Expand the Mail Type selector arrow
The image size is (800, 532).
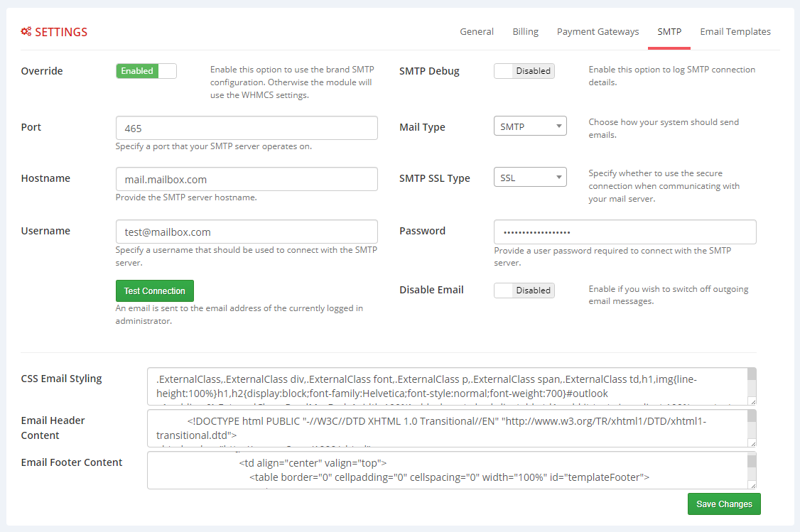point(558,125)
